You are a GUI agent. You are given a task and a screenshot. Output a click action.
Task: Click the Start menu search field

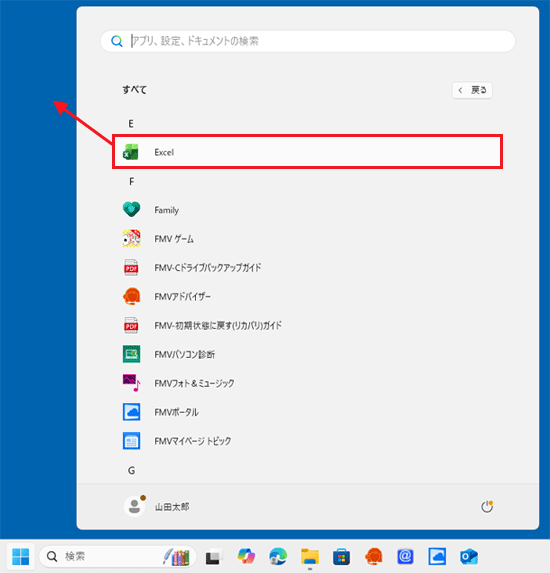(308, 41)
